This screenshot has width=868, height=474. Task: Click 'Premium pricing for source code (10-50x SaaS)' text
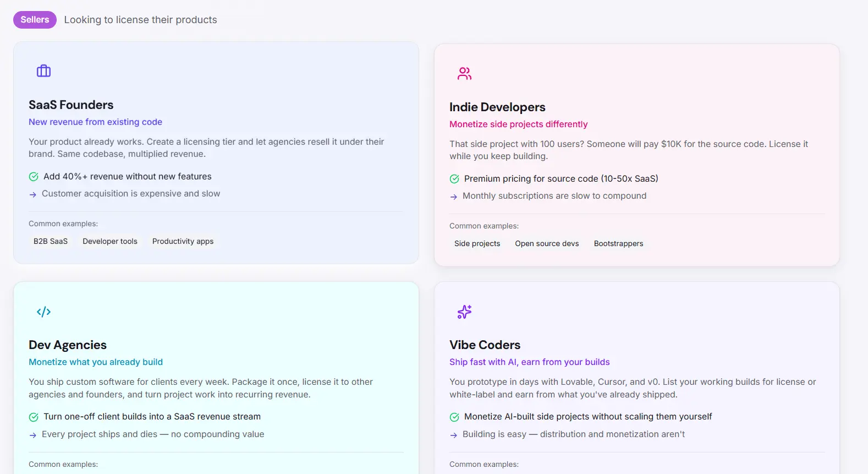[x=561, y=178]
